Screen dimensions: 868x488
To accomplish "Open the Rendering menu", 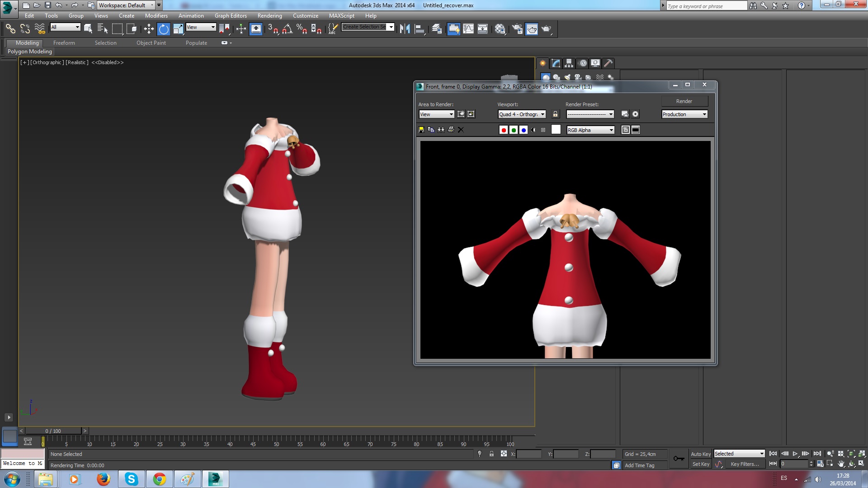I will point(269,16).
